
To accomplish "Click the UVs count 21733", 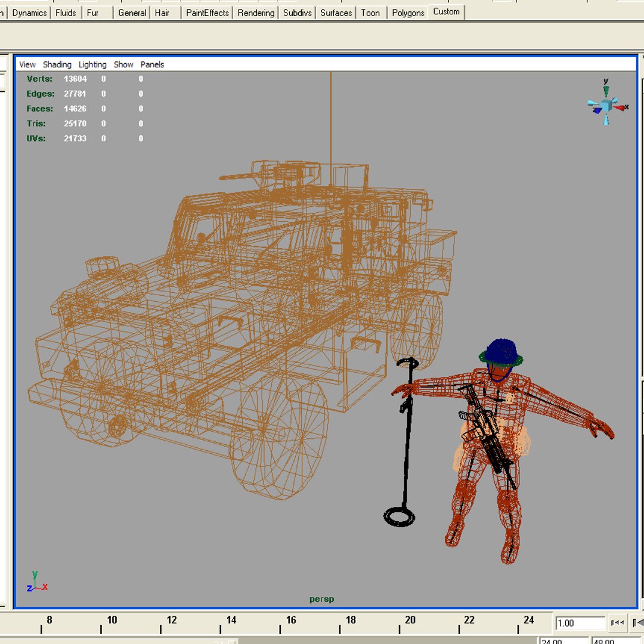I will [x=75, y=138].
